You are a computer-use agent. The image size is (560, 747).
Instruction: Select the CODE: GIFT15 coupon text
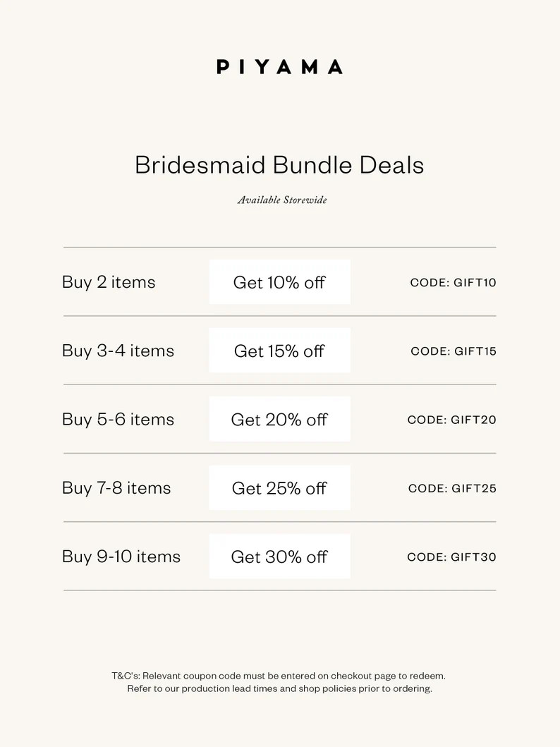coord(454,351)
